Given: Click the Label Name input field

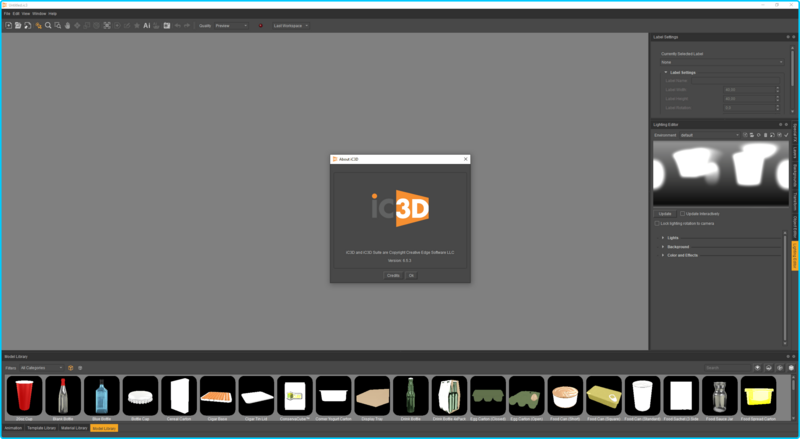Looking at the screenshot, I should [736, 81].
